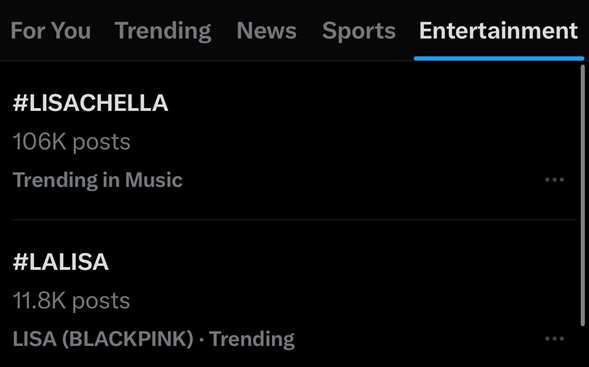Select the Sports tab
Image resolution: width=589 pixels, height=367 pixels.
point(359,30)
